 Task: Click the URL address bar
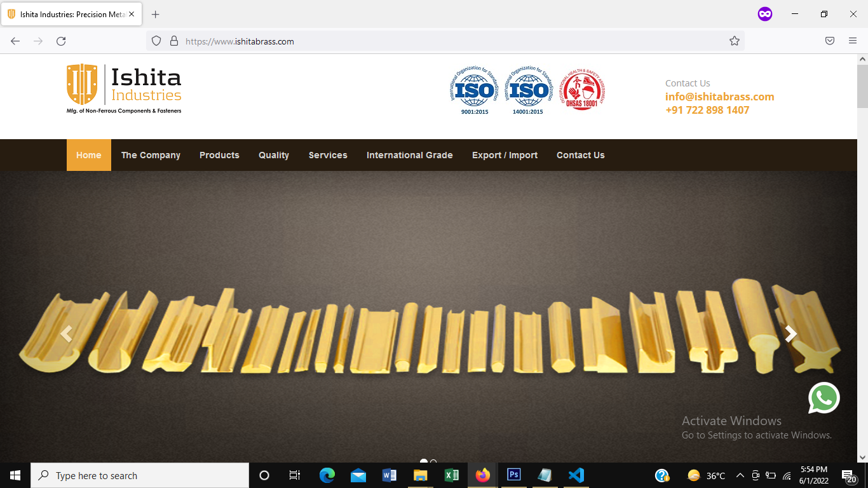pos(445,41)
